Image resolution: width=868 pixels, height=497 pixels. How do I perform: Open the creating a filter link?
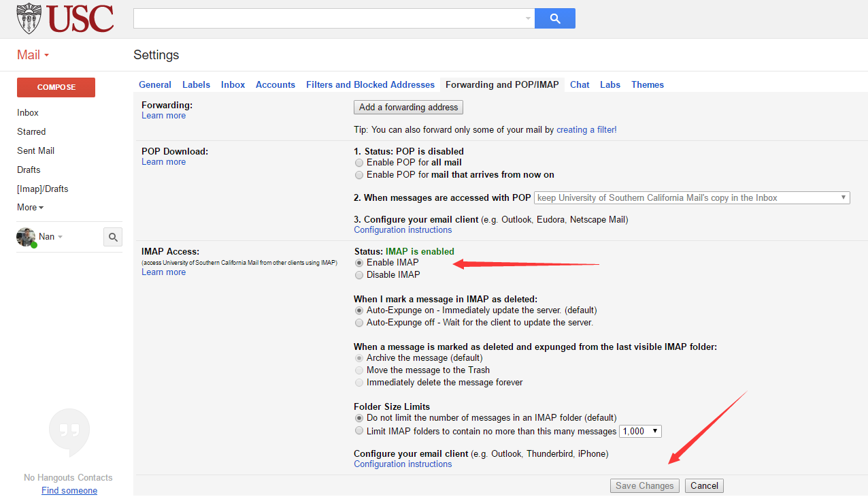586,129
